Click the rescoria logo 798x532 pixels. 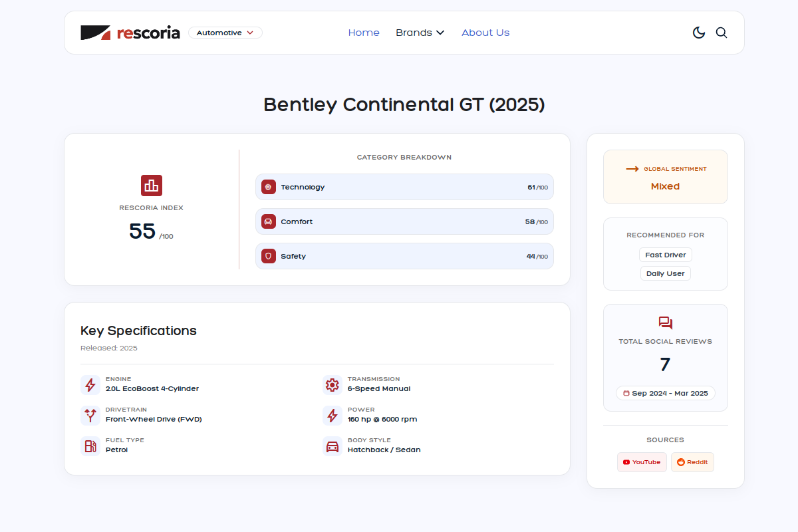(130, 33)
